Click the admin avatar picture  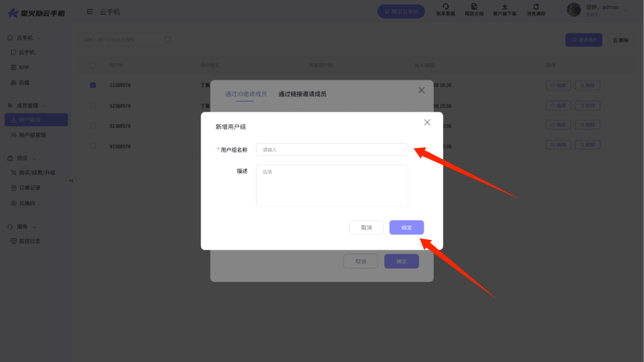pyautogui.click(x=574, y=10)
